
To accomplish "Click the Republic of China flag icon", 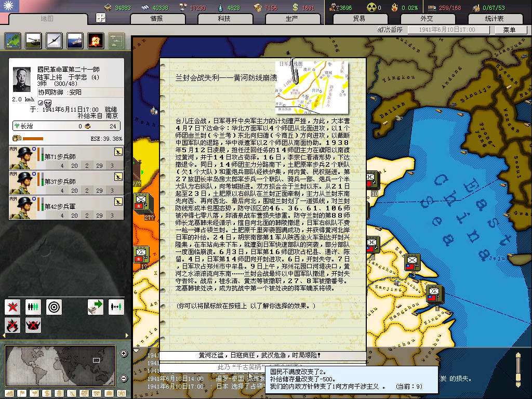I will click(x=9, y=6).
